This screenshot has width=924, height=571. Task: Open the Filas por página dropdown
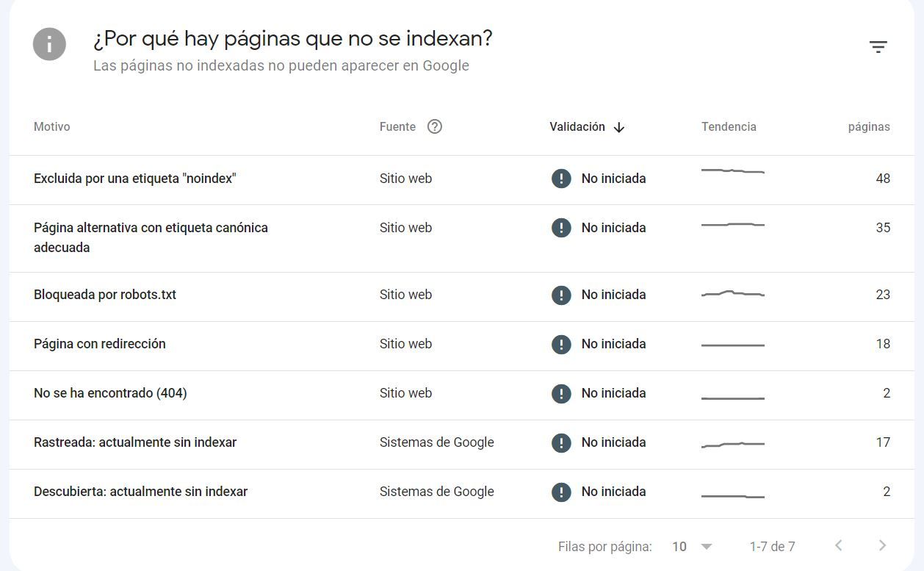coord(692,547)
